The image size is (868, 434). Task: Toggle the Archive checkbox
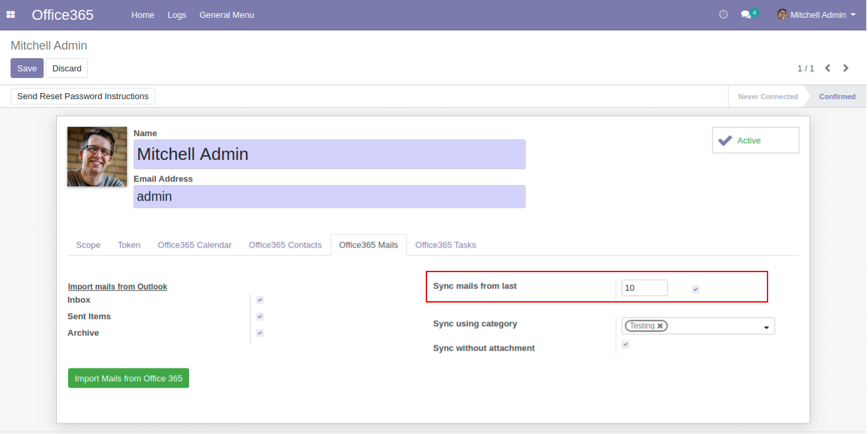[x=260, y=333]
